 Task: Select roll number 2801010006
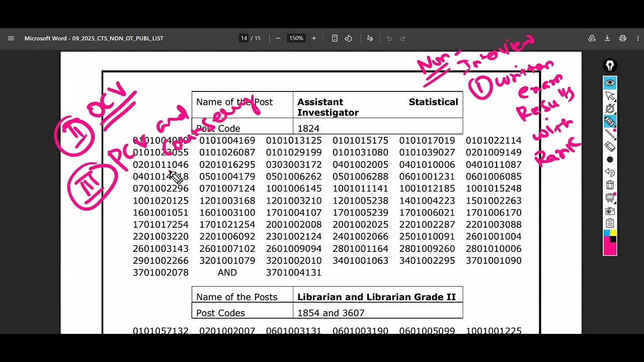coord(494,248)
